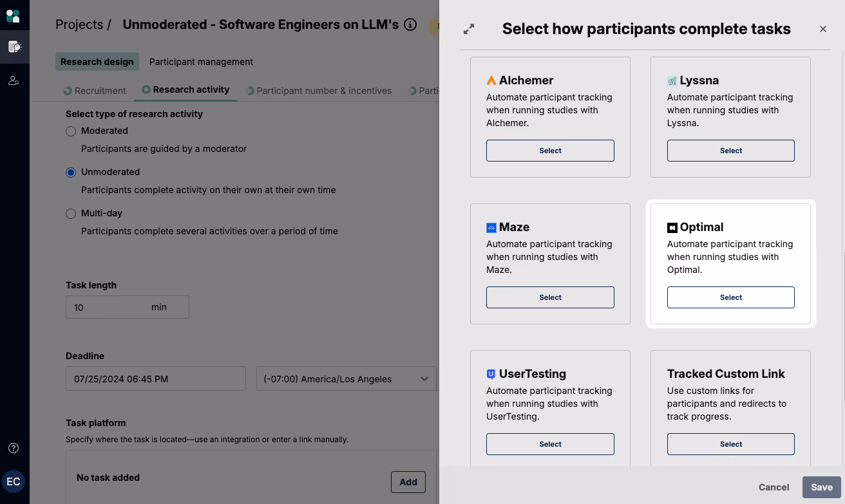Select the Moderated radio option
Viewport: 845px width, 504px height.
click(71, 131)
